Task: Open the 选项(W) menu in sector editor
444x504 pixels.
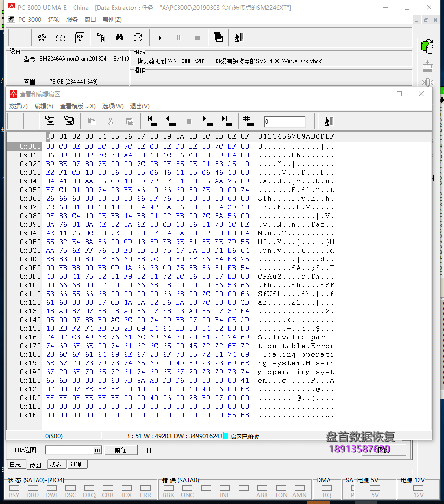Action: tap(113, 106)
